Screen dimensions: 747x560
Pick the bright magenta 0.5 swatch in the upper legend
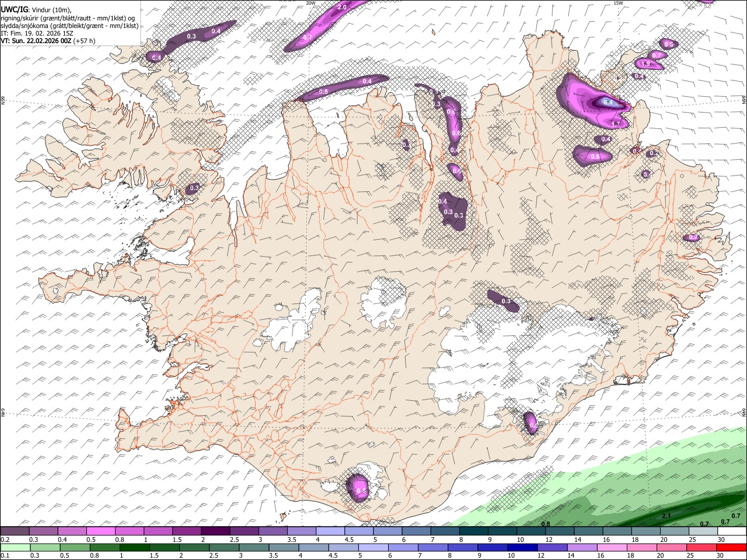pos(100,531)
